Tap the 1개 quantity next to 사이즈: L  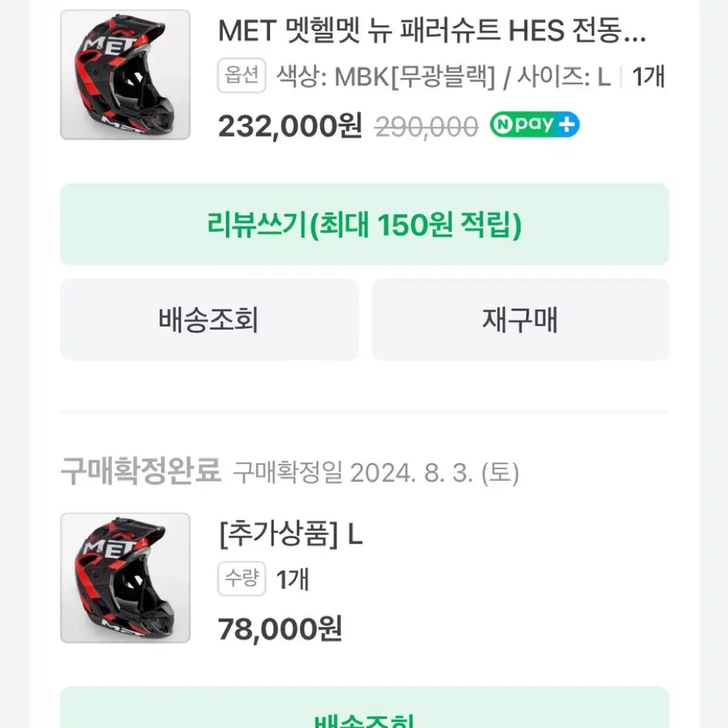coord(649,76)
